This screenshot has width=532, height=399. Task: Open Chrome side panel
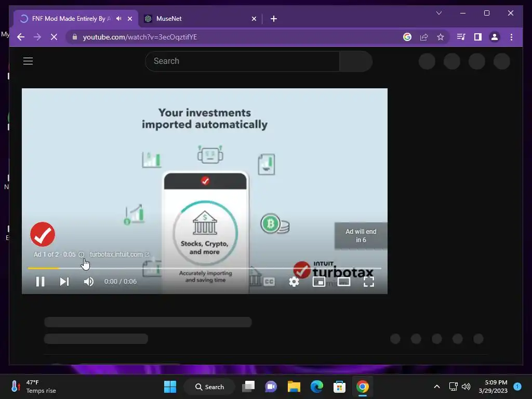point(478,37)
